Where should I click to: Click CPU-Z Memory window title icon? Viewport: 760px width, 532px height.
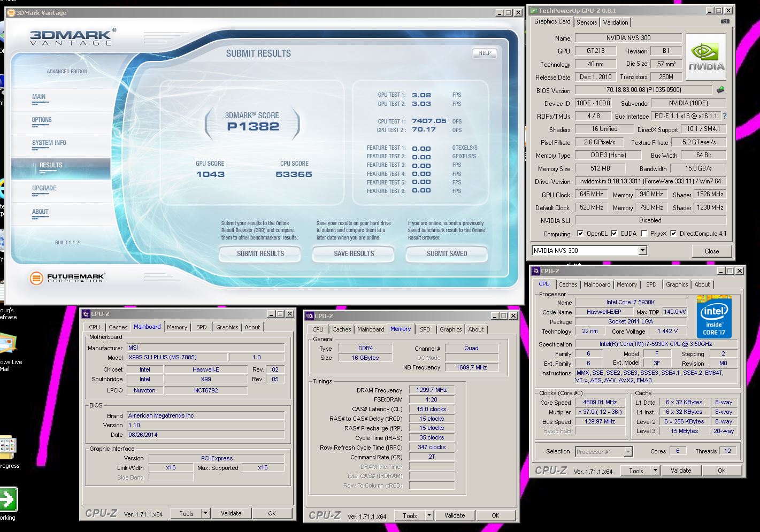tap(309, 316)
